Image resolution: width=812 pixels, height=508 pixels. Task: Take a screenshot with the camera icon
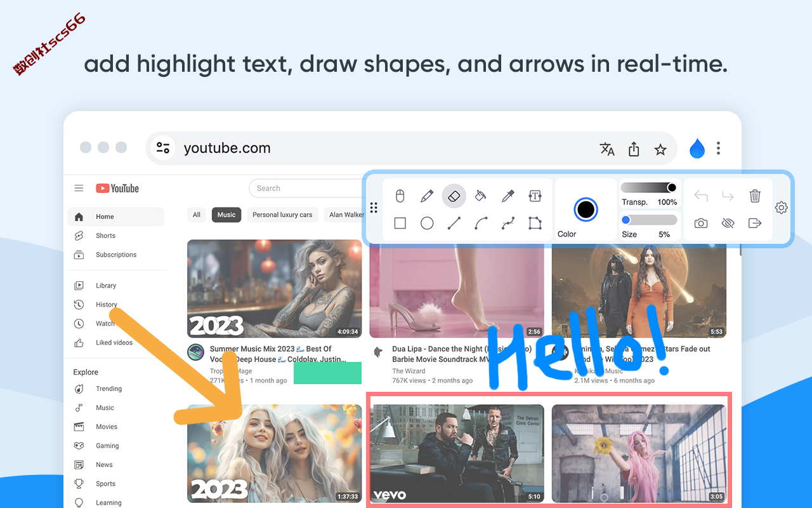pos(701,223)
